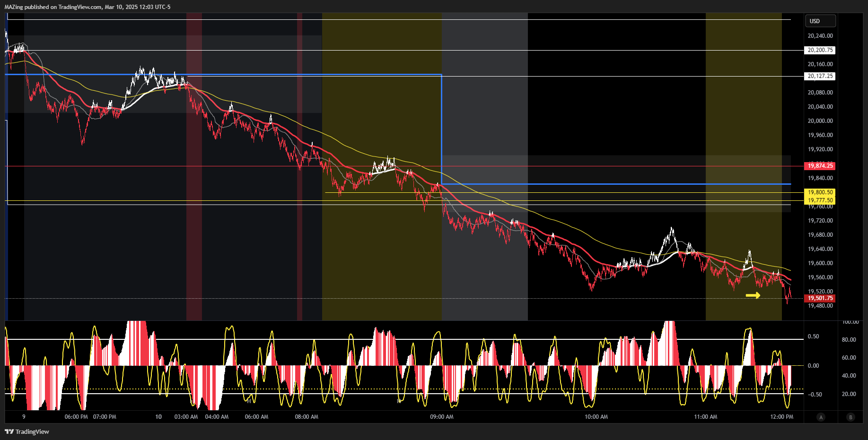Click the 0.50 oscillator scale value
The image size is (868, 440).
click(813, 336)
